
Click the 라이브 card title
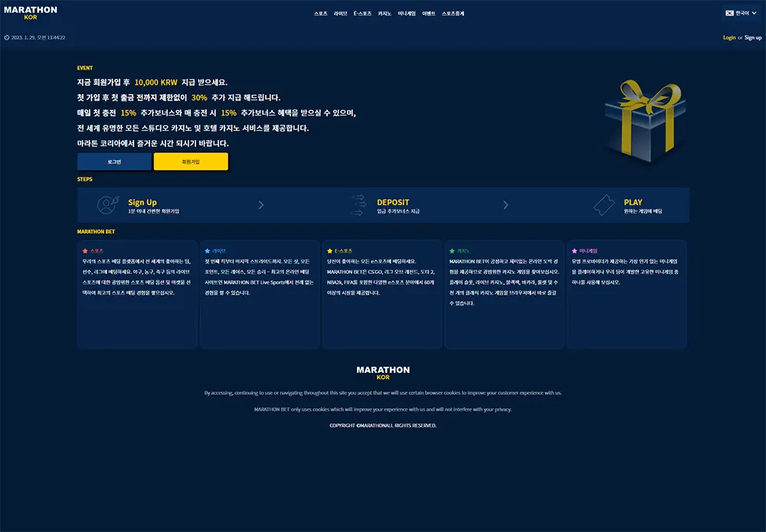click(219, 251)
